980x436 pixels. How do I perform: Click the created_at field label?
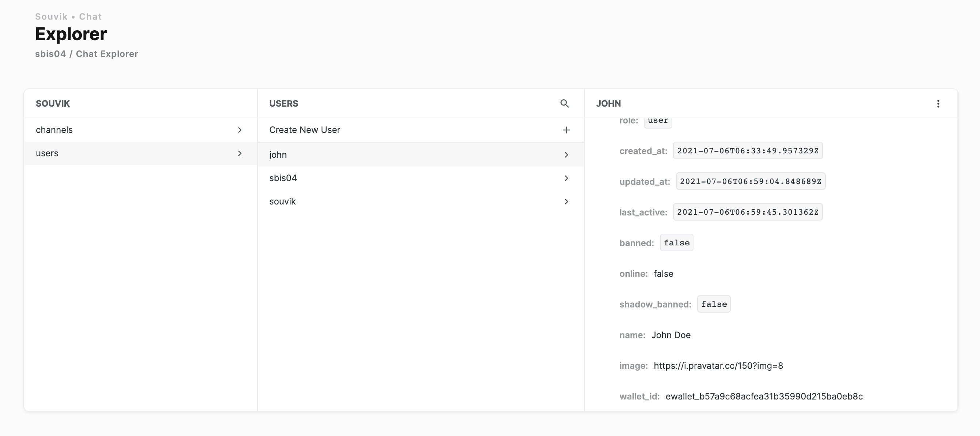click(x=643, y=151)
